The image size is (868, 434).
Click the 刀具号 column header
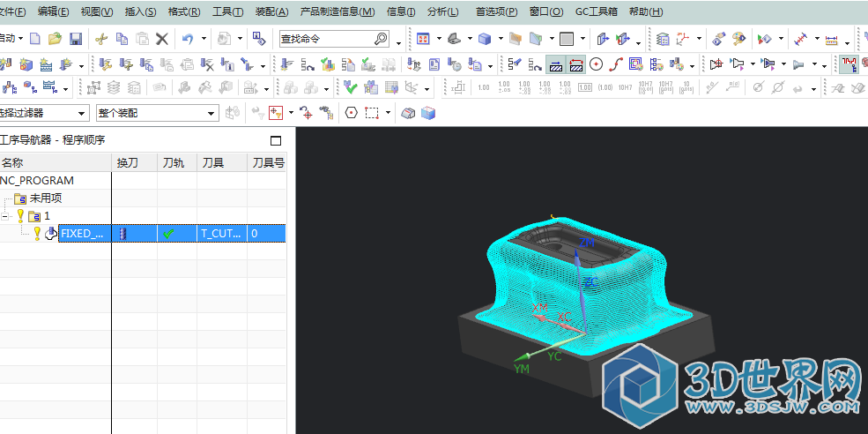267,163
